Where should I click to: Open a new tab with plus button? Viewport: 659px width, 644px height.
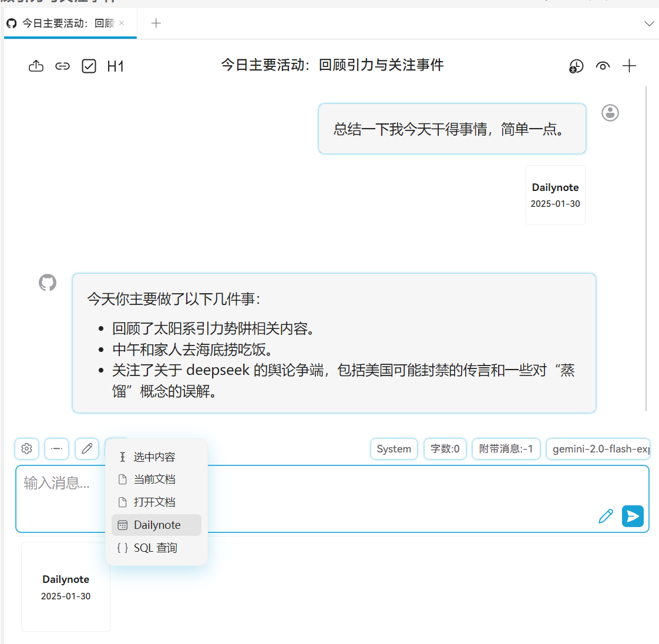(156, 23)
